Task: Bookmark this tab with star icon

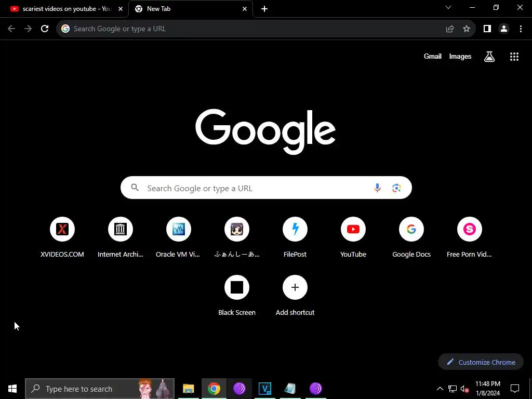Action: click(x=467, y=29)
